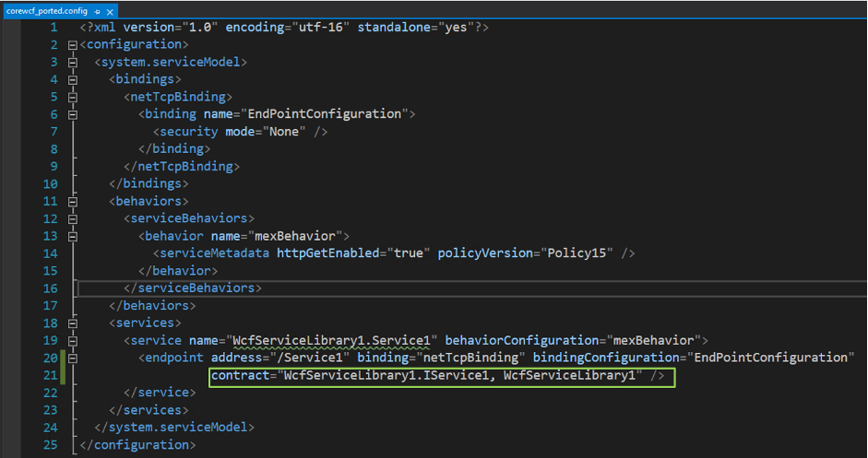This screenshot has width=868, height=458.
Task: Click the httpGetEnabled "true" value
Action: coord(409,253)
